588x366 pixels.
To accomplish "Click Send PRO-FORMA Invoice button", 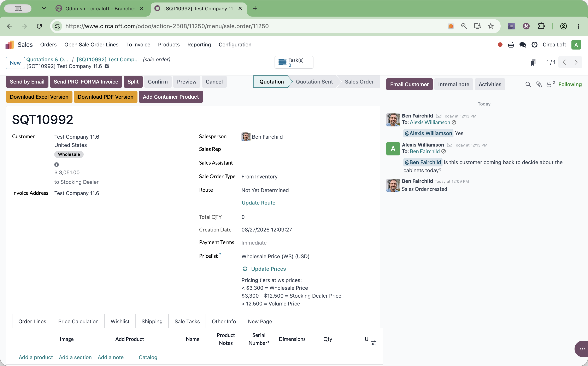I will 86,82.
